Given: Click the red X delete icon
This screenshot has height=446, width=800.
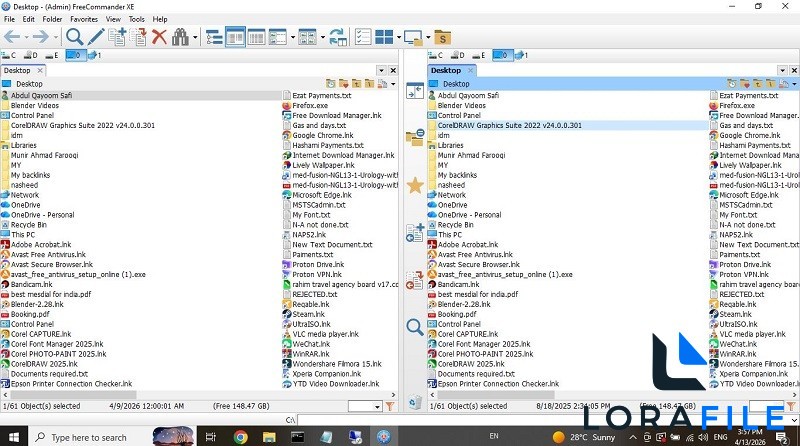Looking at the screenshot, I should [x=159, y=37].
